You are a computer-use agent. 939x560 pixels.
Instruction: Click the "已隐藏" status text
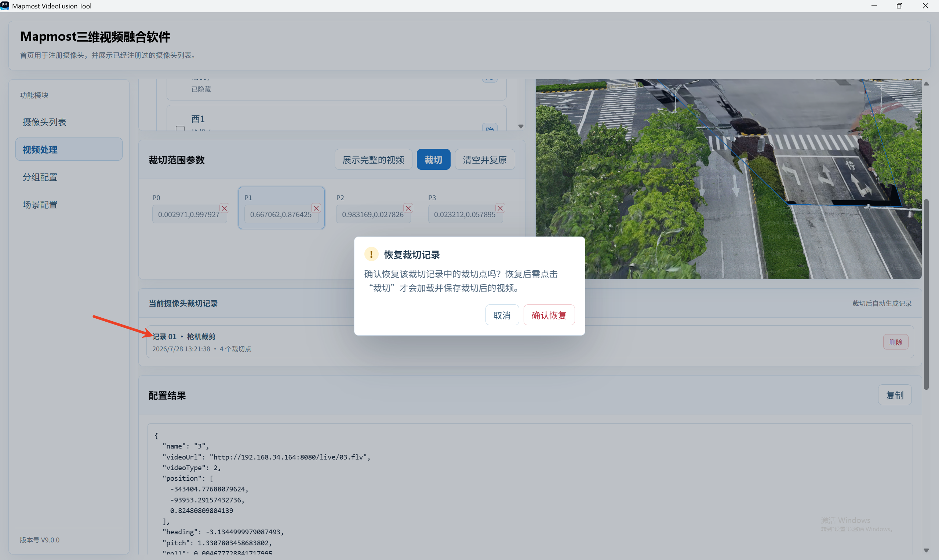[201, 89]
